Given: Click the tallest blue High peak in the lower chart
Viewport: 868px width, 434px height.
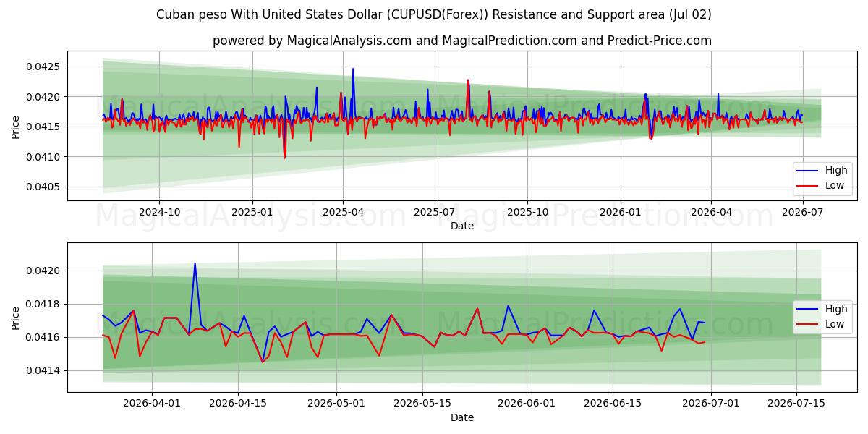Looking at the screenshot, I should (x=195, y=264).
